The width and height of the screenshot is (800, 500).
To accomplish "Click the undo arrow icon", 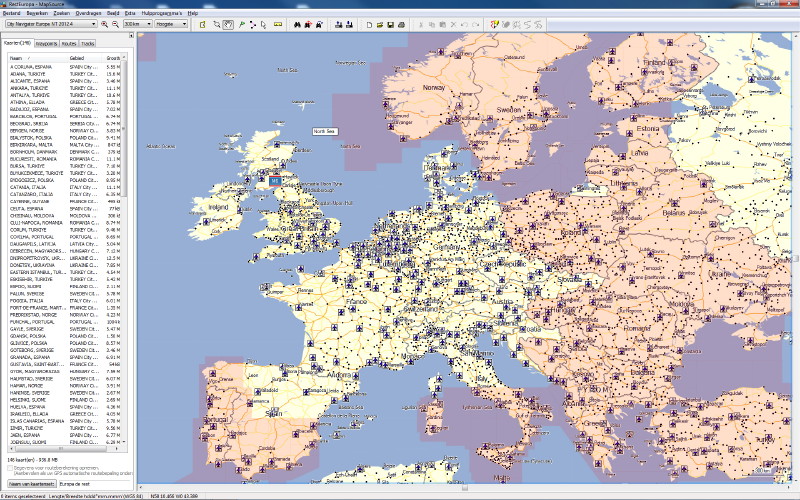I will coord(464,24).
